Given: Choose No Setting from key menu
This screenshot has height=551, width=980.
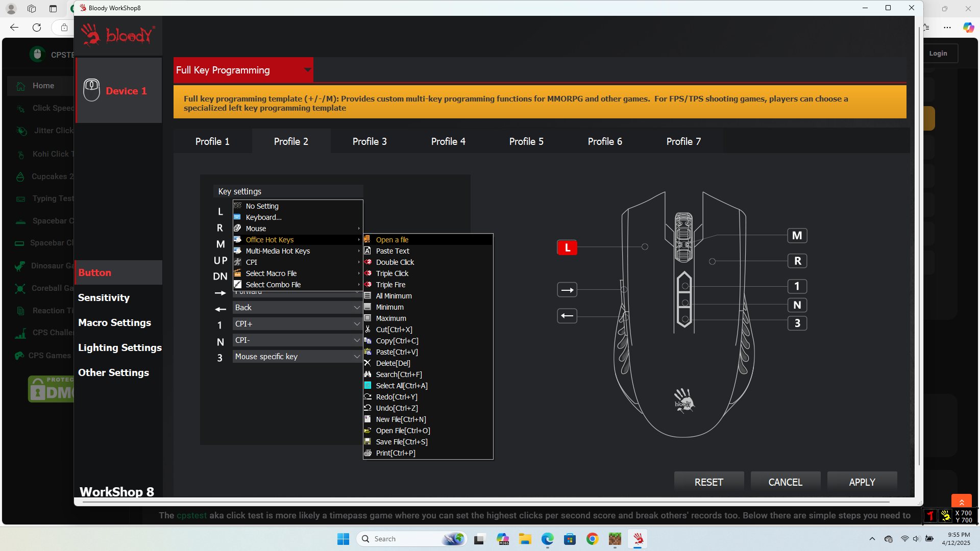Looking at the screenshot, I should click(298, 206).
